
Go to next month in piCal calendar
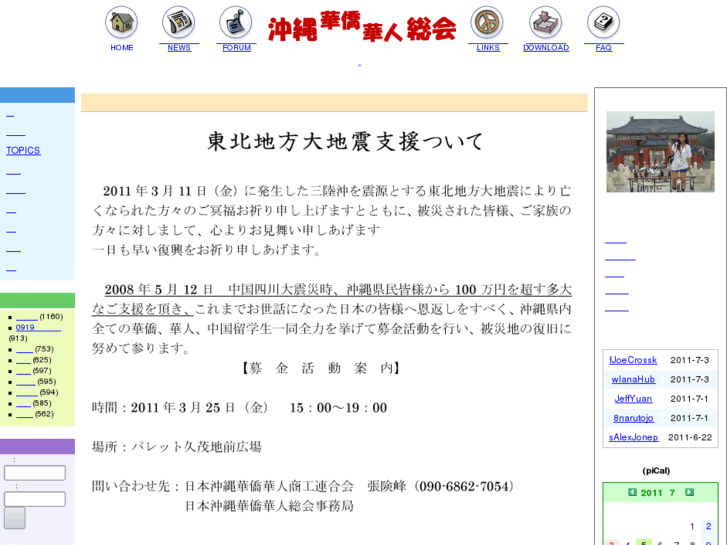(x=689, y=492)
